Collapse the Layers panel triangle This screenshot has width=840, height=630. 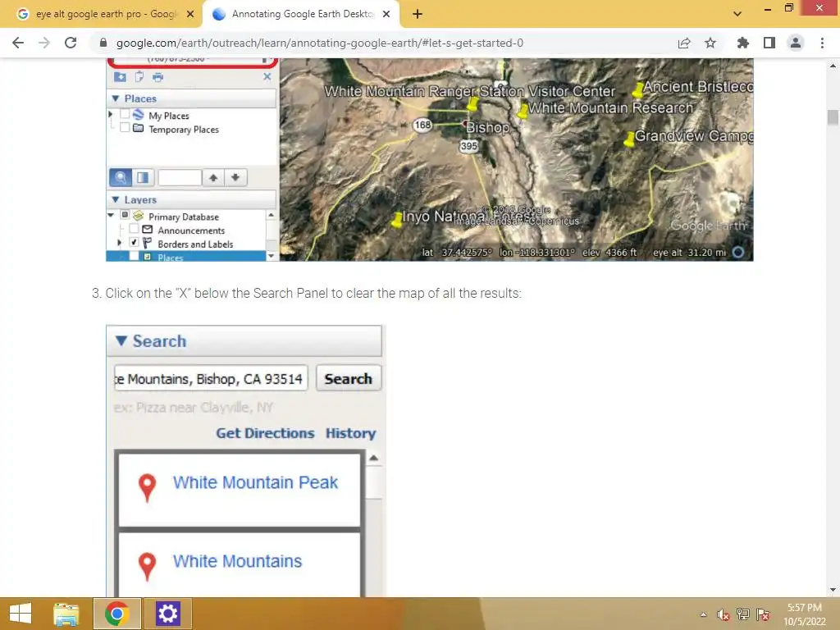point(115,199)
